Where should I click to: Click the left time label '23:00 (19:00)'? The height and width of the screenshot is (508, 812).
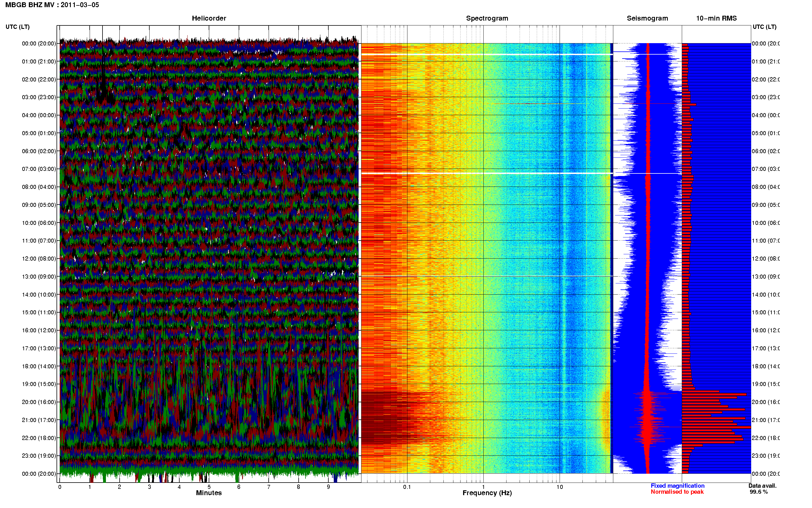pyautogui.click(x=39, y=456)
